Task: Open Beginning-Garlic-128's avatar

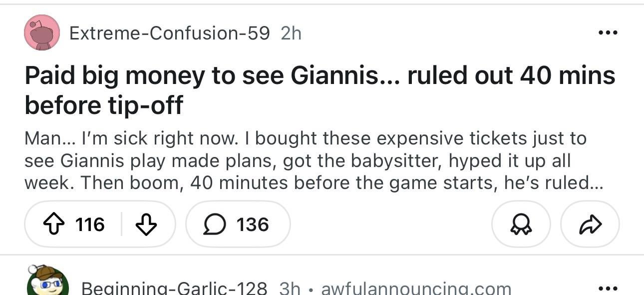Action: 47,282
